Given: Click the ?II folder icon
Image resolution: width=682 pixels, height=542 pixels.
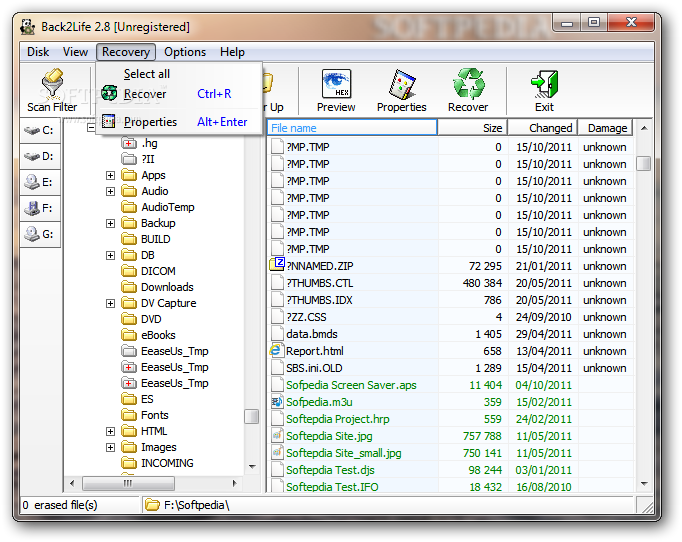Looking at the screenshot, I should click(129, 159).
